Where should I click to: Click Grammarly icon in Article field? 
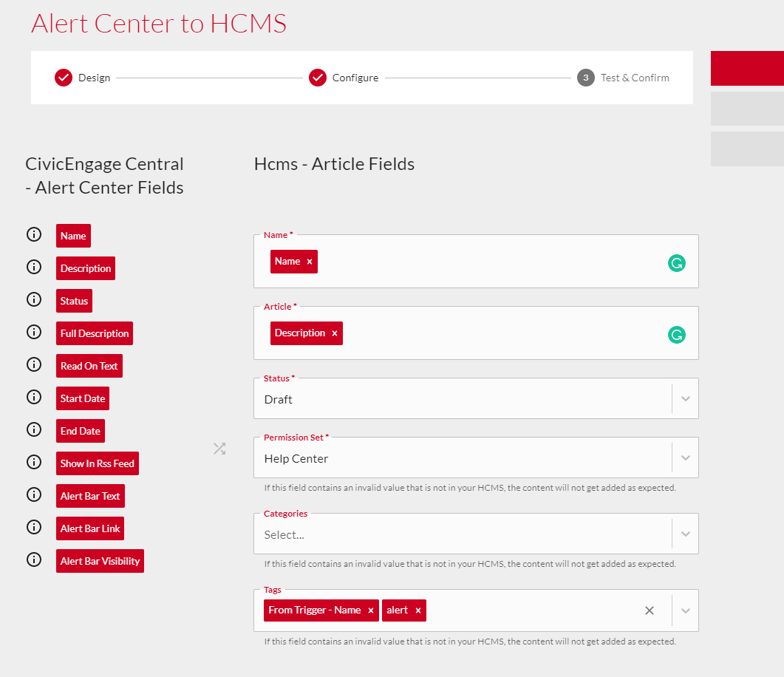click(x=677, y=335)
